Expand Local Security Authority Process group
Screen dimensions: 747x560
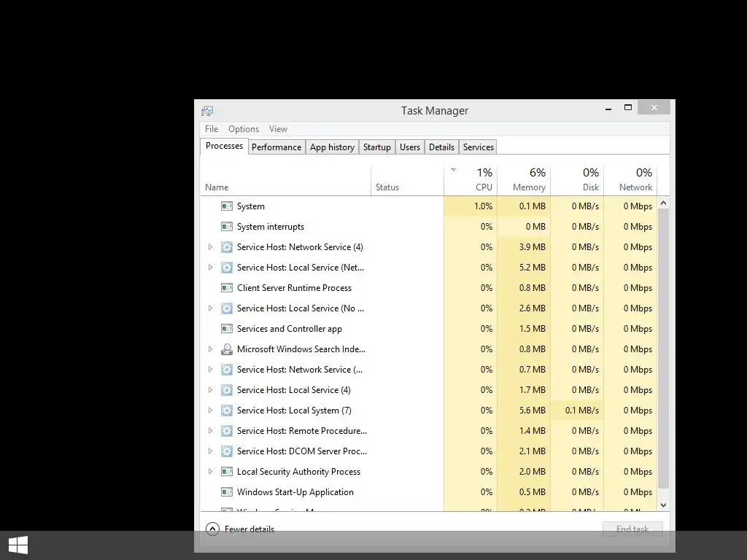pos(210,472)
